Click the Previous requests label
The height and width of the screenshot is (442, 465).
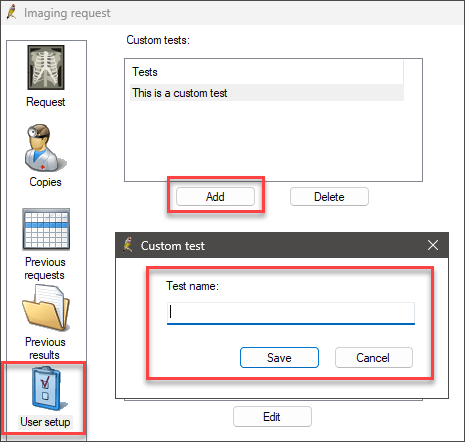[x=45, y=269]
